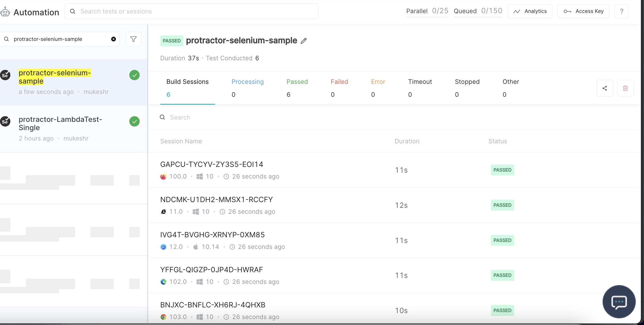This screenshot has height=325, width=644.
Task: Open the Timeout sessions tab
Action: (420, 88)
